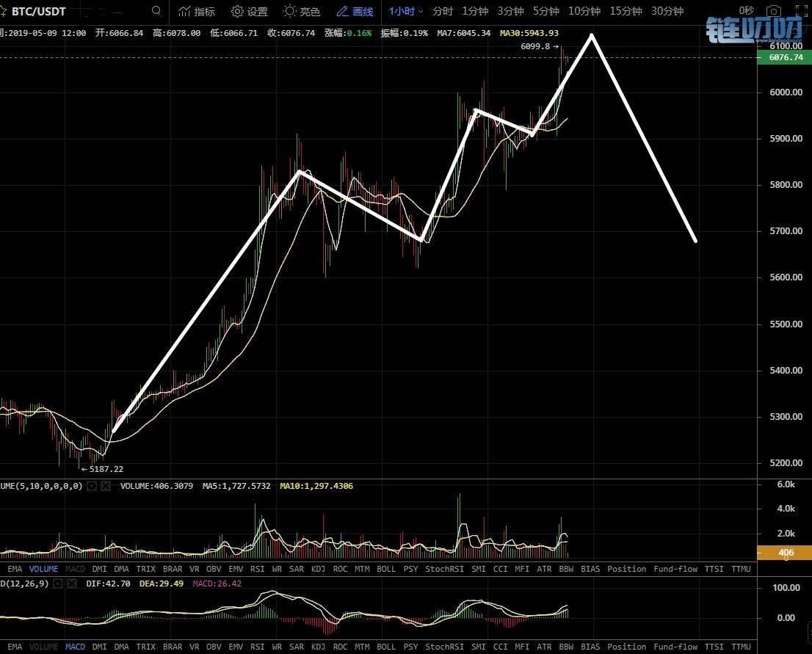Viewport: 812px width, 654px height.
Task: Select MACD in bottom MACD panel row
Action: click(75, 646)
